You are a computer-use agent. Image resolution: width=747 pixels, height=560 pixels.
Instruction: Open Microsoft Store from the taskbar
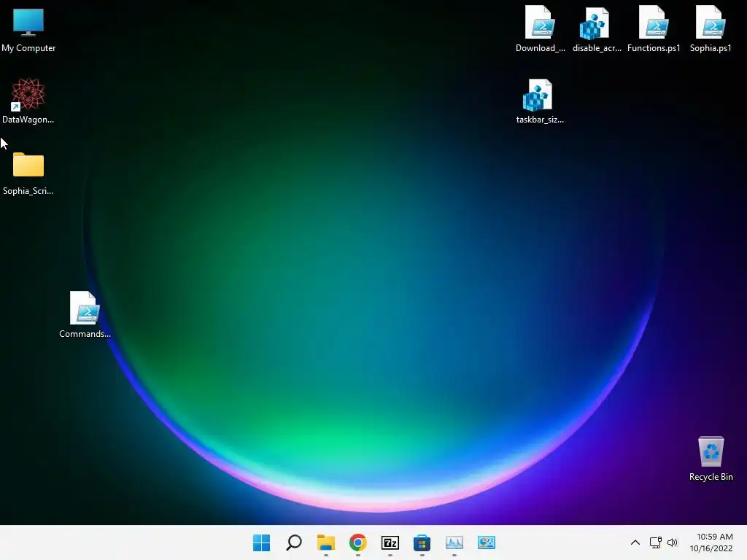[x=422, y=542]
